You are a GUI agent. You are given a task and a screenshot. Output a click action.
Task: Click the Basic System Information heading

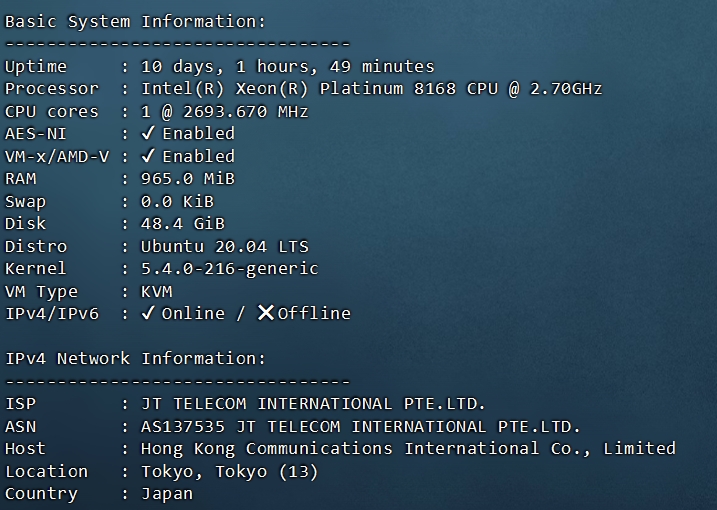click(x=136, y=21)
